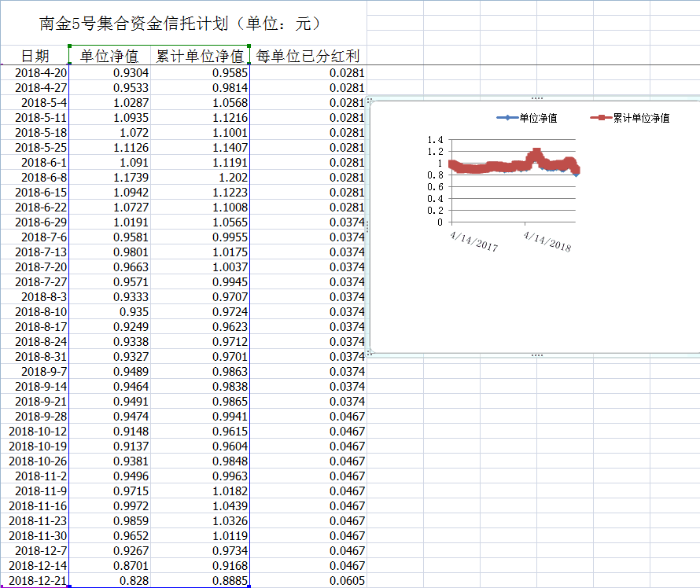Select cell with value 0.9652
The height and width of the screenshot is (588, 700).
110,536
